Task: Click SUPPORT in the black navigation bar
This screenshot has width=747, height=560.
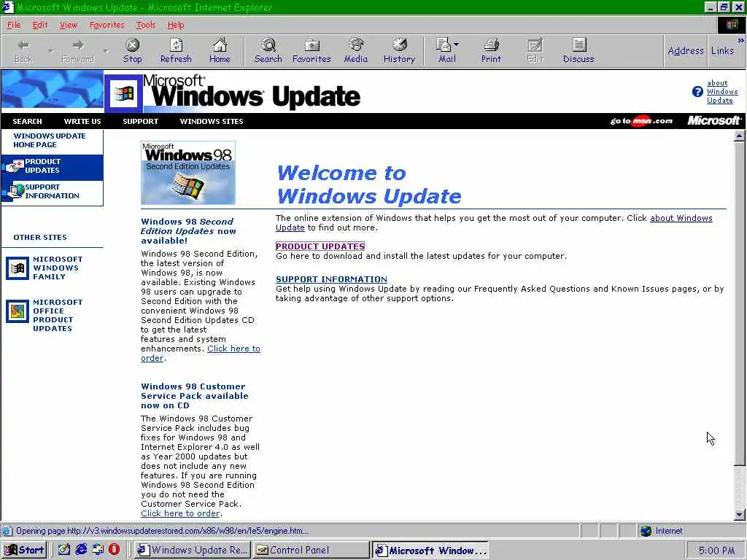Action: 141,122
